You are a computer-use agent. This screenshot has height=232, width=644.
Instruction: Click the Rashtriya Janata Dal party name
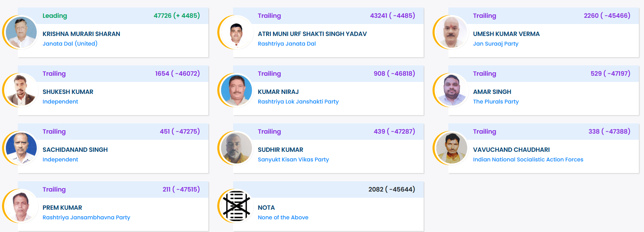(x=287, y=44)
